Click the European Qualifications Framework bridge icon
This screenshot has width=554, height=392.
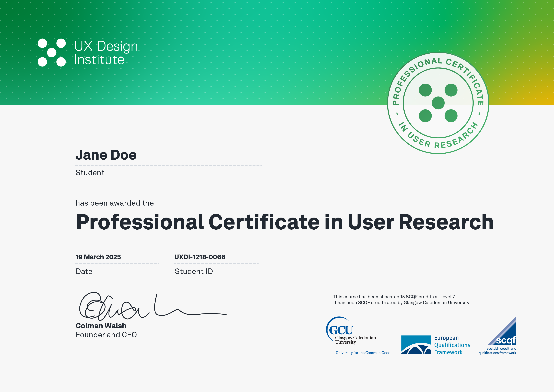416,345
